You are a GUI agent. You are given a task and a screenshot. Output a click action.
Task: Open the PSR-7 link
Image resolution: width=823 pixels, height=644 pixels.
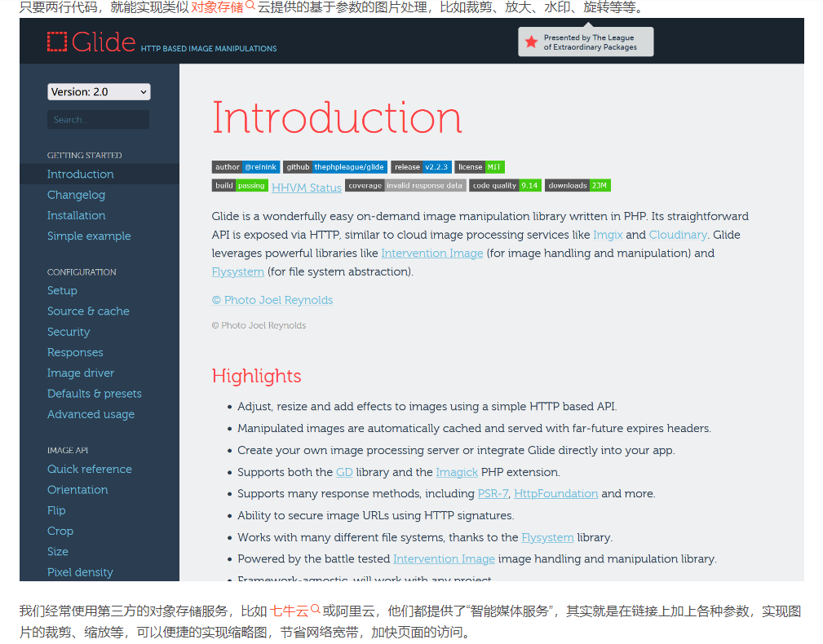click(493, 493)
